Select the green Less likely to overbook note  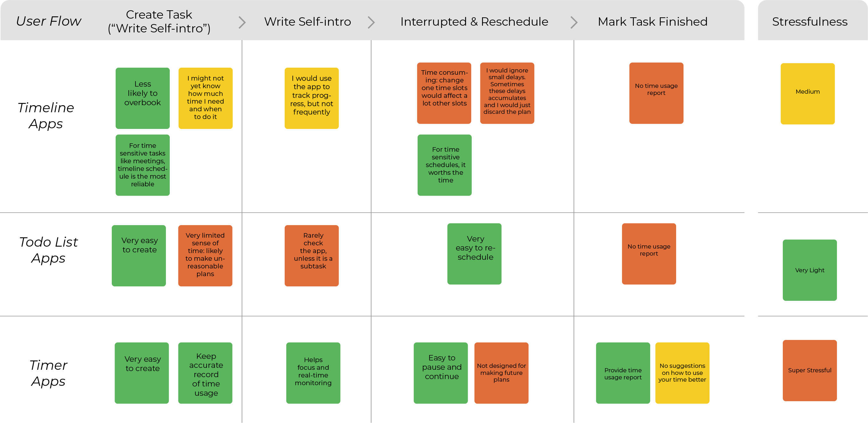click(143, 98)
